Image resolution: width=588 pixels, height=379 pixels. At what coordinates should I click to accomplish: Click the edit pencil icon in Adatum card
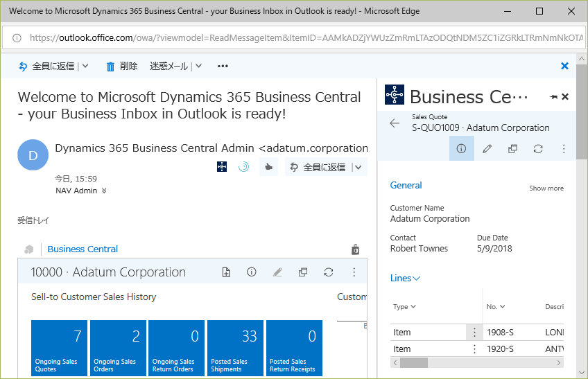point(277,272)
